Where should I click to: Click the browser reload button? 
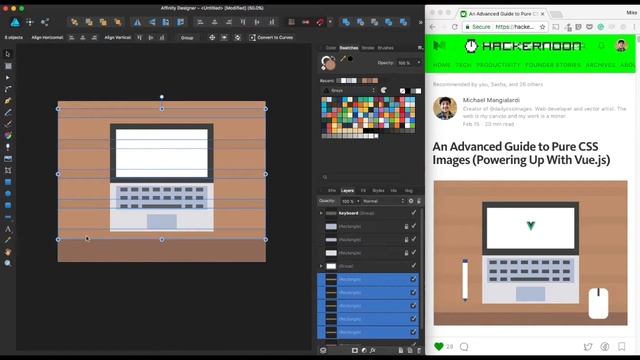(x=455, y=27)
